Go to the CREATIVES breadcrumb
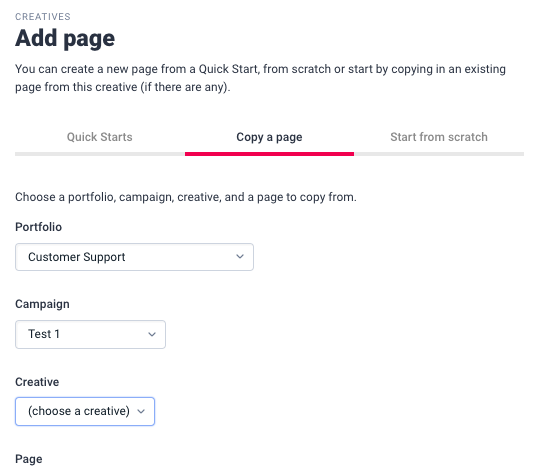The width and height of the screenshot is (544, 472). [43, 17]
